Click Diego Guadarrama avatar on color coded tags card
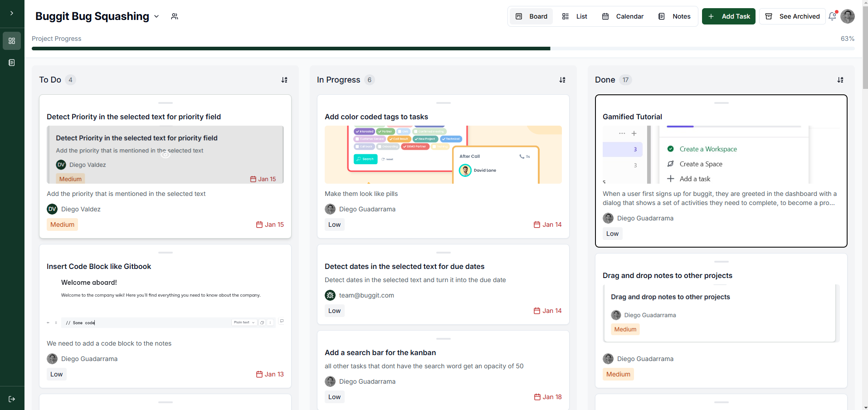Viewport: 868px width, 410px height. [330, 209]
